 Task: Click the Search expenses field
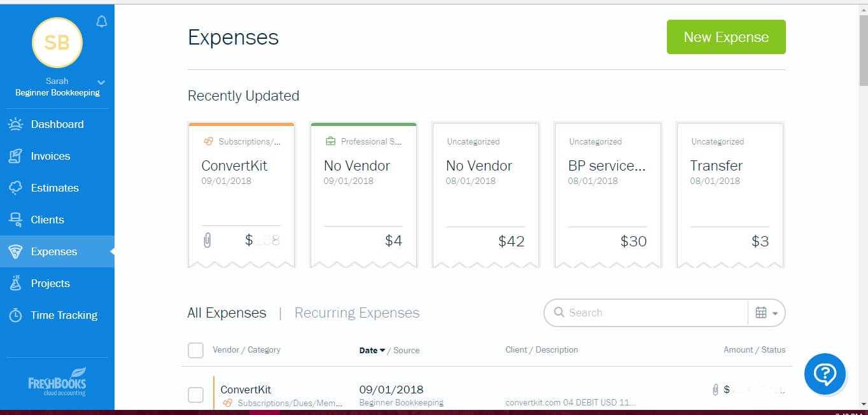[x=645, y=313]
